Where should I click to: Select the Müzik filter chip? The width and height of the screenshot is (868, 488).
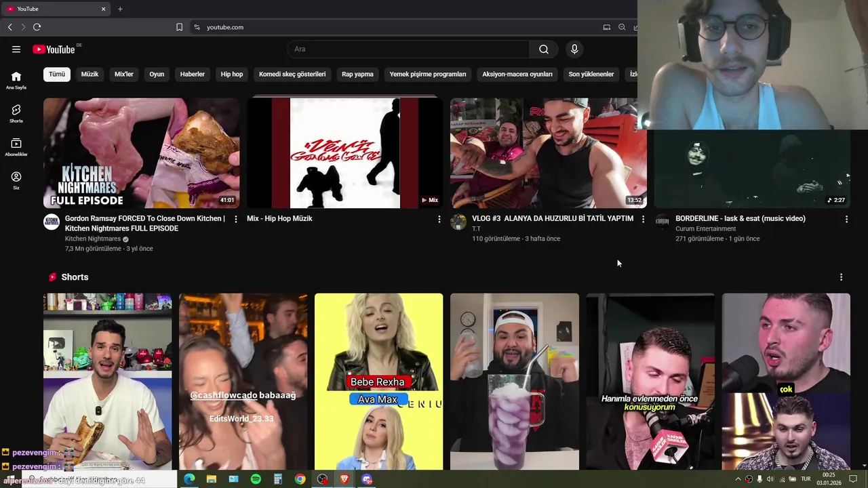(90, 74)
